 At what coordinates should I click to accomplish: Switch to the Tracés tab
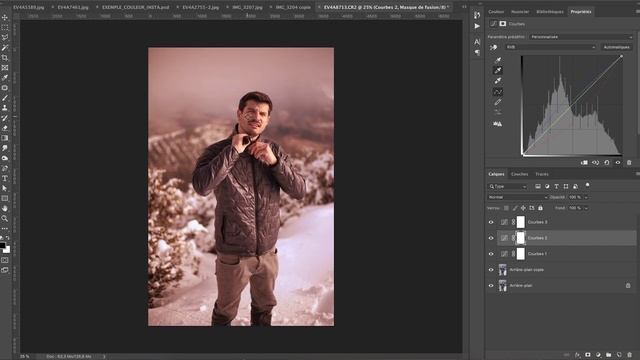pyautogui.click(x=542, y=174)
